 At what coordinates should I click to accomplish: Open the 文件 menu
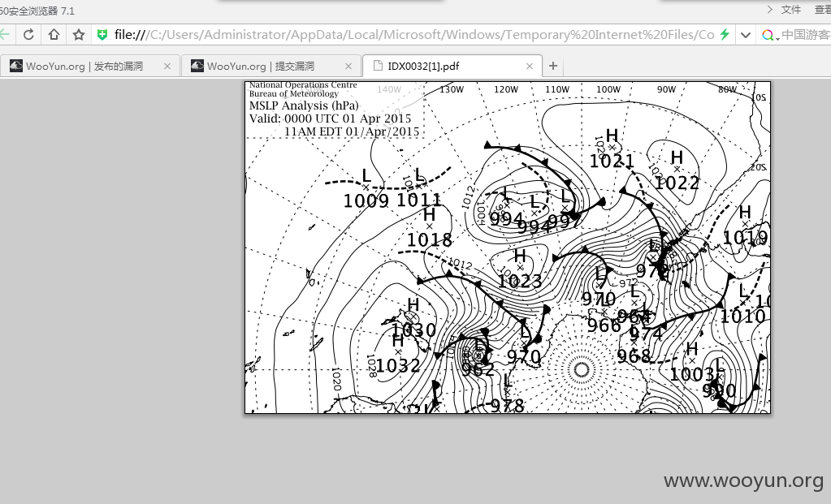pos(790,10)
